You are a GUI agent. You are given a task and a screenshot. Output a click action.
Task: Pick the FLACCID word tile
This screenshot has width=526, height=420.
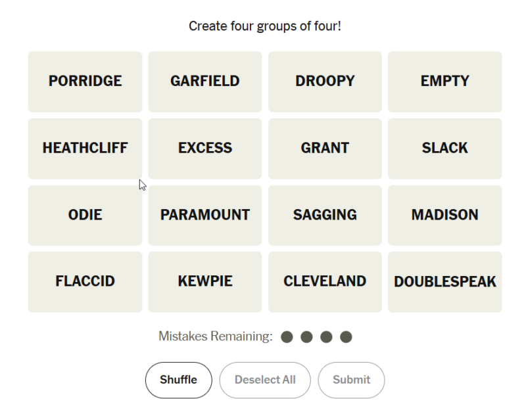click(85, 282)
